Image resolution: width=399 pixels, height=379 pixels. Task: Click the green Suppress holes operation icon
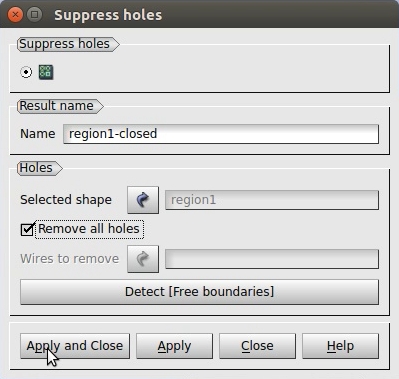point(46,72)
